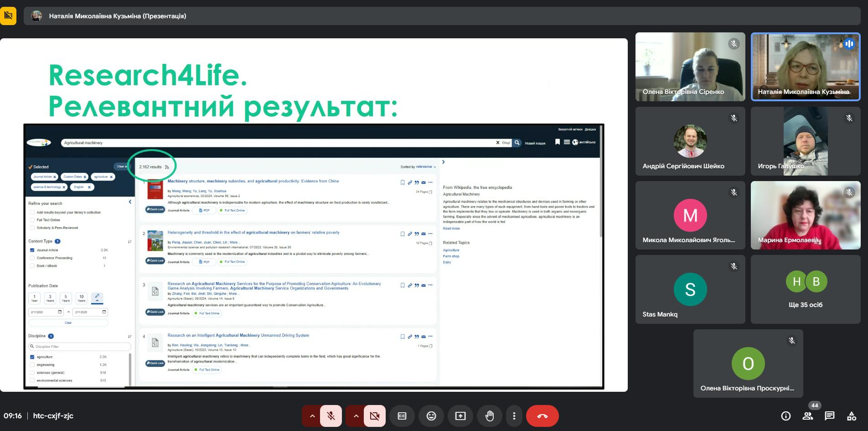The height and width of the screenshot is (431, 868).
Task: Turn on captions (CC) button
Action: [x=402, y=416]
